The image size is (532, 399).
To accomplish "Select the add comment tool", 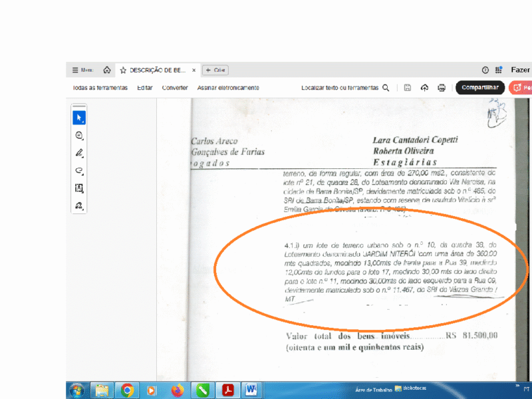I will (79, 136).
